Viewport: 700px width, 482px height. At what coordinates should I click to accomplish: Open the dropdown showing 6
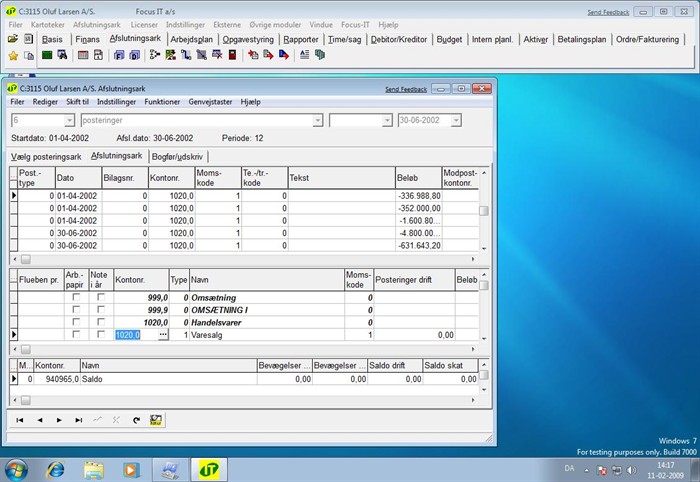click(69, 120)
